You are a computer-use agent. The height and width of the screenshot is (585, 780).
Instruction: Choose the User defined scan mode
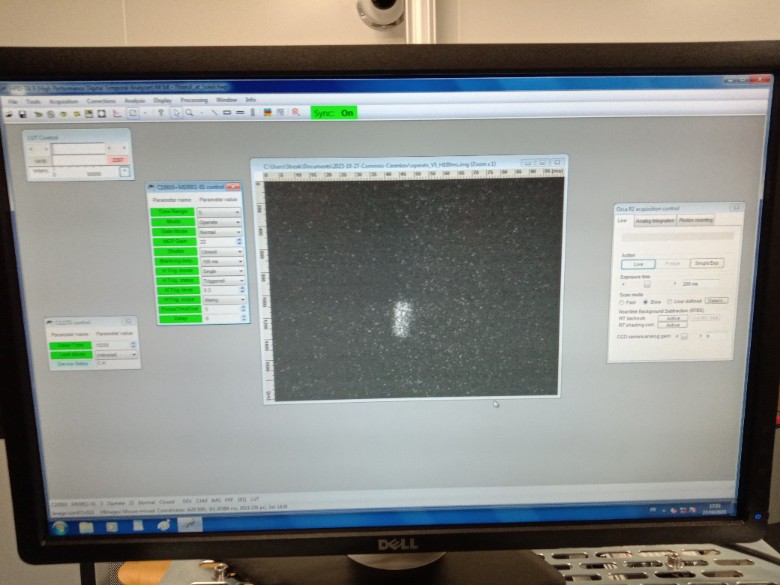pyautogui.click(x=671, y=300)
